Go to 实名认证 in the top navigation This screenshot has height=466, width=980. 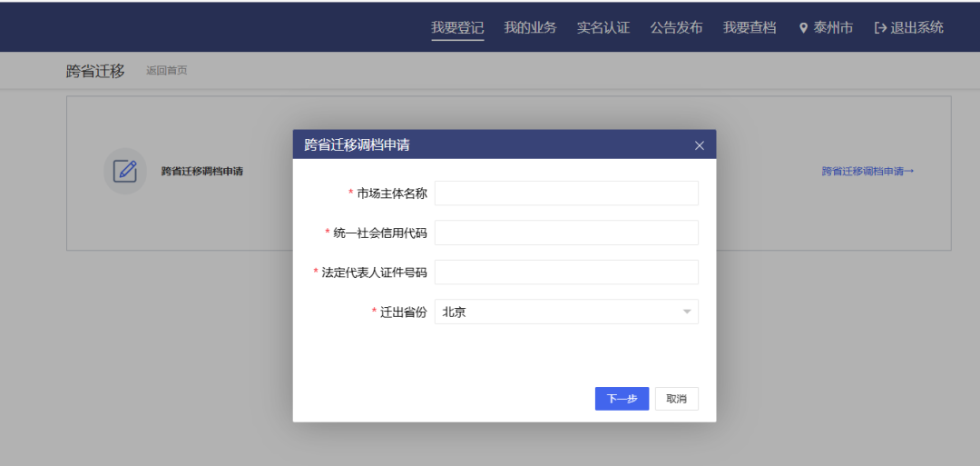pos(603,28)
